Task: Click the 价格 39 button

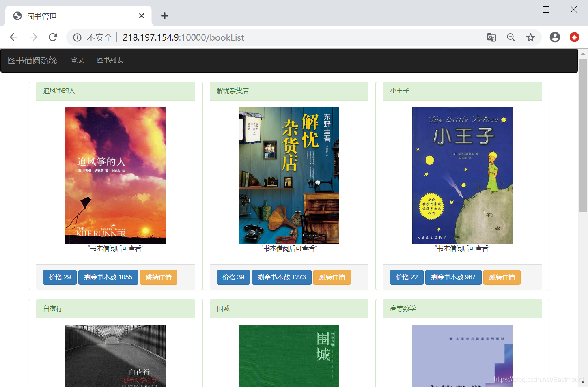Action: coord(233,277)
